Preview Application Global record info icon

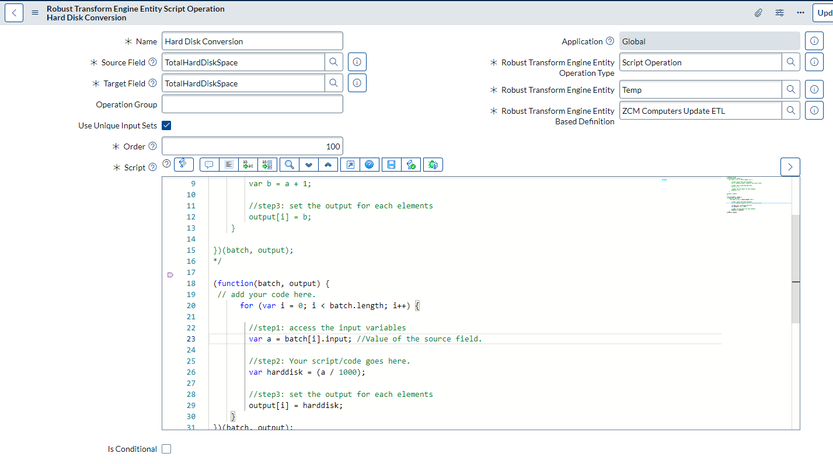coord(814,41)
